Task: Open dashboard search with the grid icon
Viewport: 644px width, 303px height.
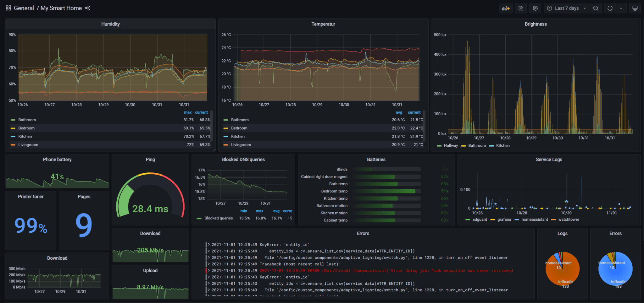Action: click(x=8, y=8)
